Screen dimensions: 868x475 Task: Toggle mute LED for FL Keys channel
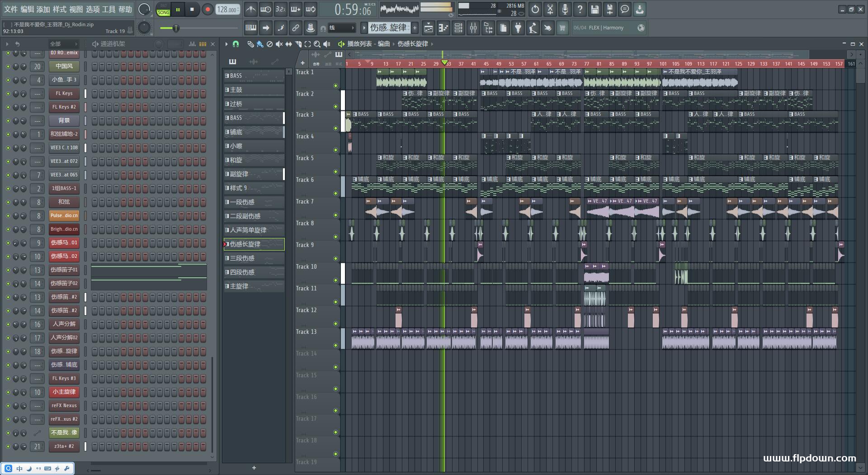(x=8, y=94)
